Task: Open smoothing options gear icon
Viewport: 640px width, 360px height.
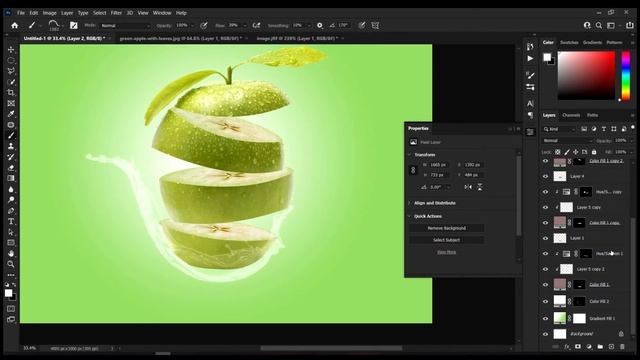Action: tap(320, 25)
